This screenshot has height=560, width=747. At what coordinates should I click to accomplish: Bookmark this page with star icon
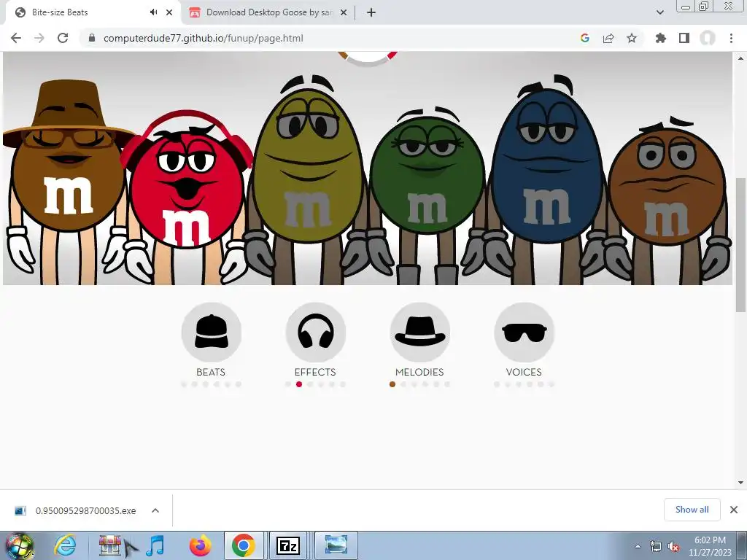pos(632,38)
